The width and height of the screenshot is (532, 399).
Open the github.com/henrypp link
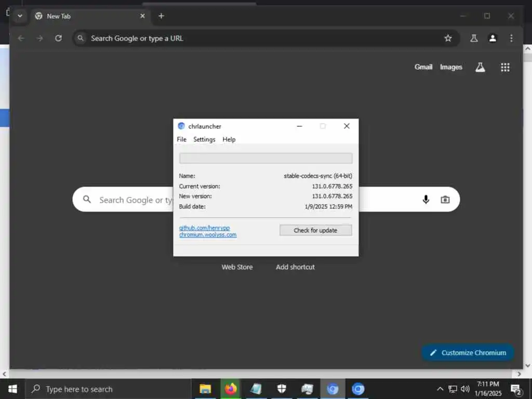pos(204,228)
